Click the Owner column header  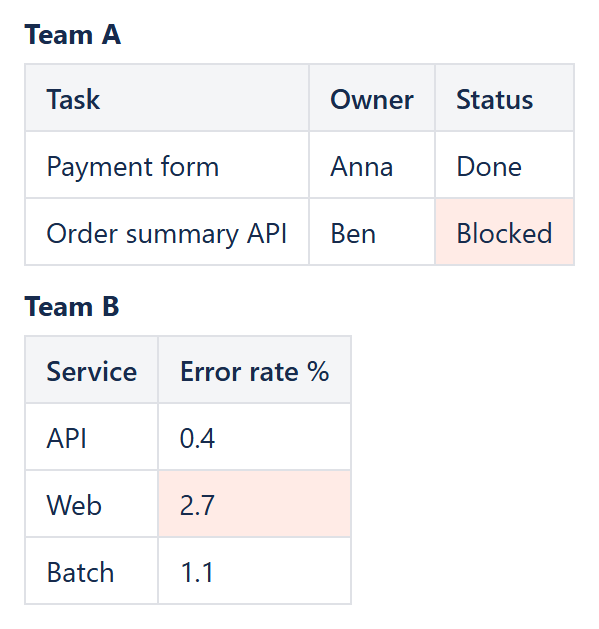[372, 98]
